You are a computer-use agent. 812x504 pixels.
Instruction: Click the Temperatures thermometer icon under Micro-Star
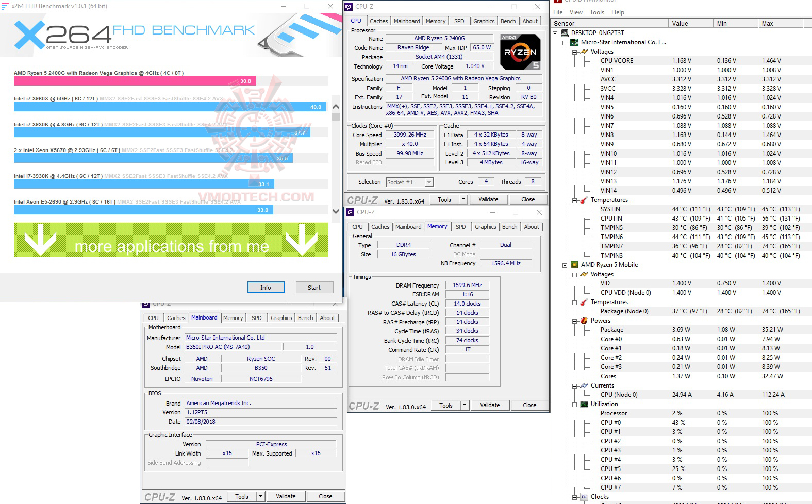pyautogui.click(x=584, y=200)
